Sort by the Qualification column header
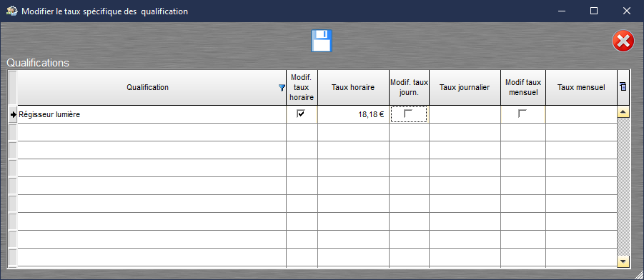 coord(147,87)
